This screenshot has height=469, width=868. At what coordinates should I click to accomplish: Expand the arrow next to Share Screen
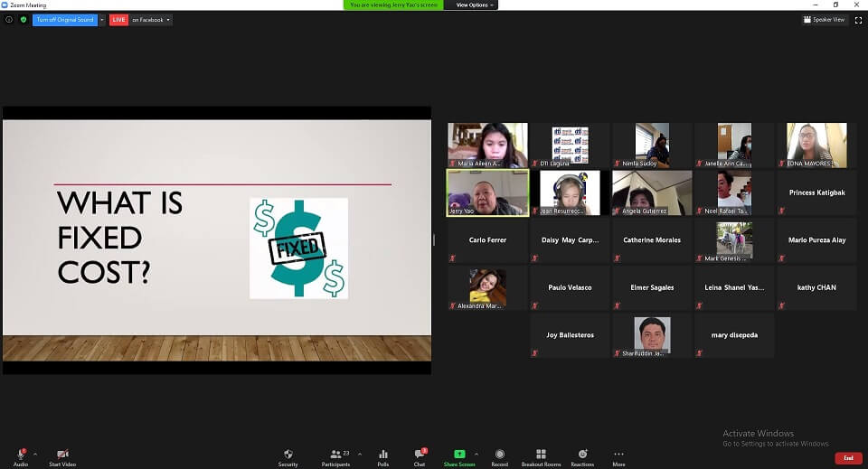click(476, 454)
